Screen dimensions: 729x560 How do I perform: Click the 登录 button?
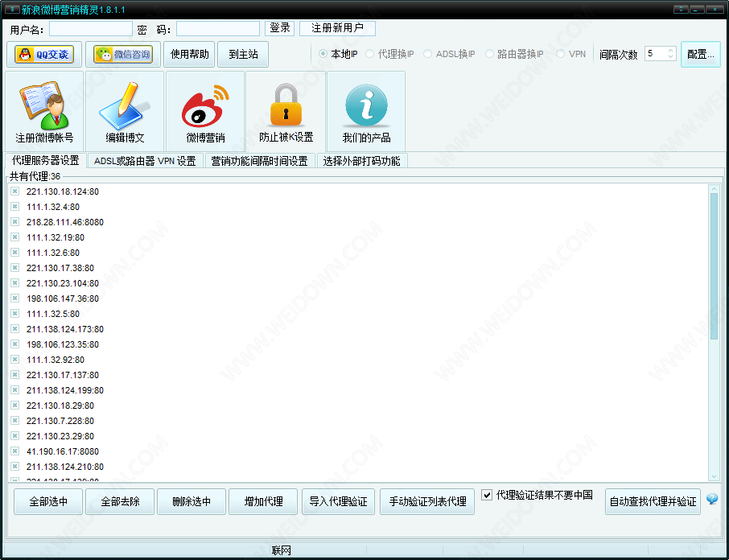pyautogui.click(x=280, y=28)
